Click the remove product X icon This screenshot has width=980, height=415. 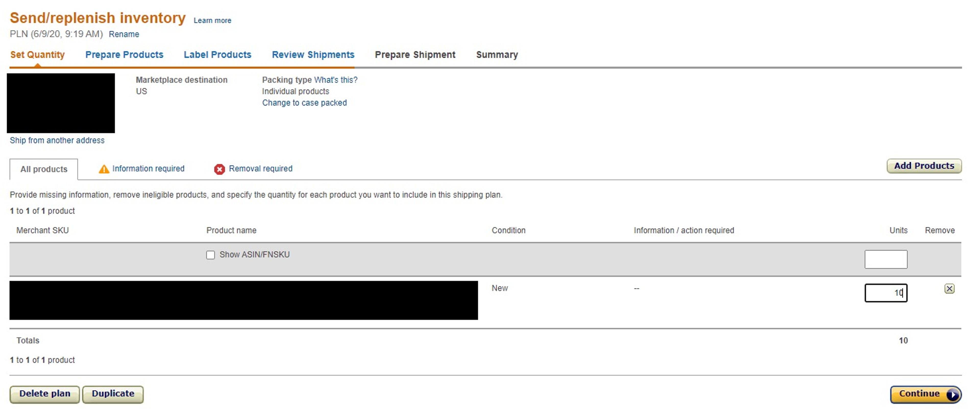949,289
